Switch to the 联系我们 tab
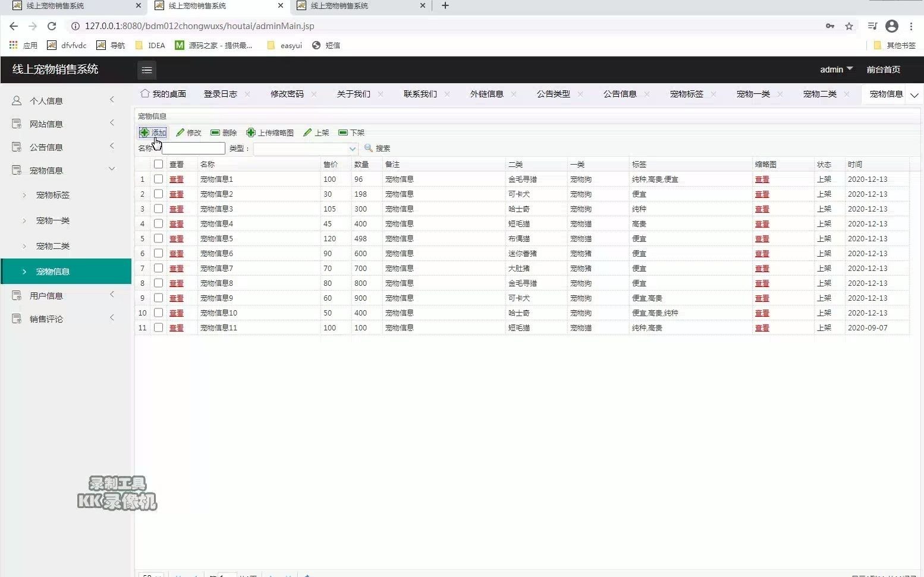Viewport: 924px width, 577px height. [x=420, y=94]
